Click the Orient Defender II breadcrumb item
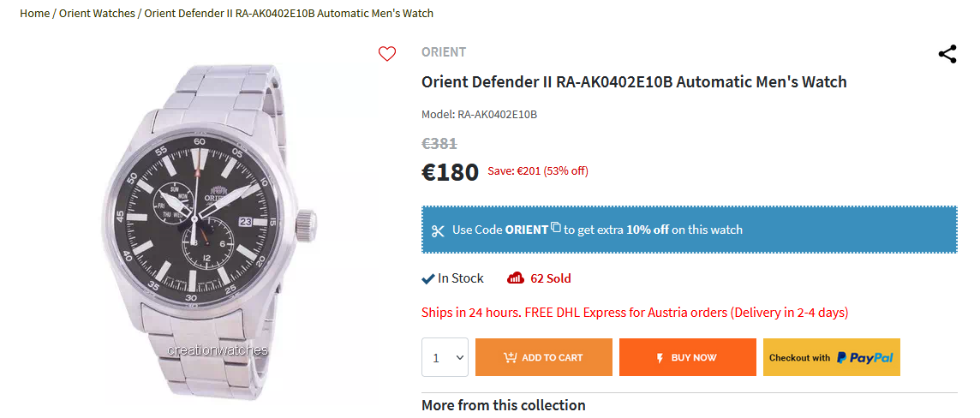The height and width of the screenshot is (418, 980). click(x=289, y=13)
